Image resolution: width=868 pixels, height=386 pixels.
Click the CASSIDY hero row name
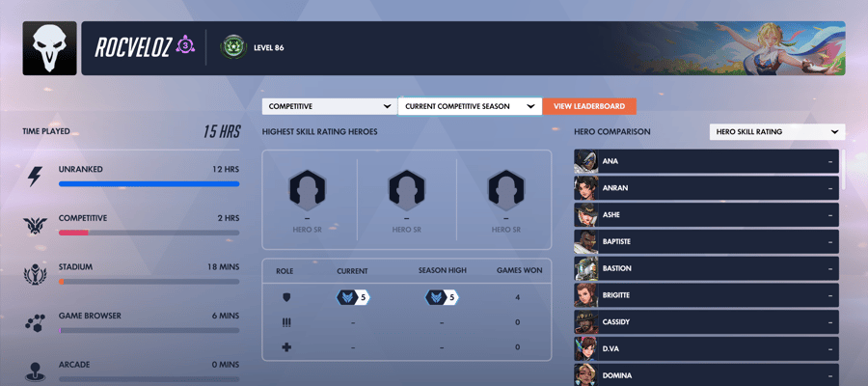616,322
